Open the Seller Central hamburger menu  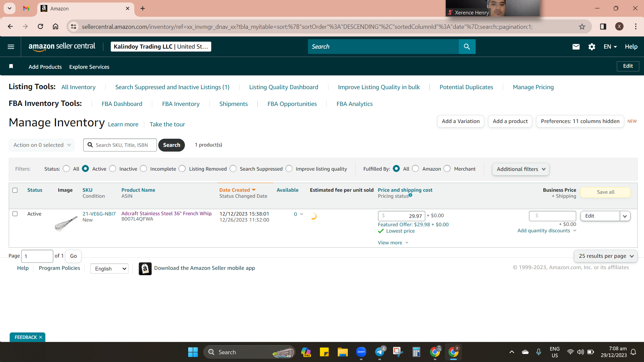click(x=11, y=47)
